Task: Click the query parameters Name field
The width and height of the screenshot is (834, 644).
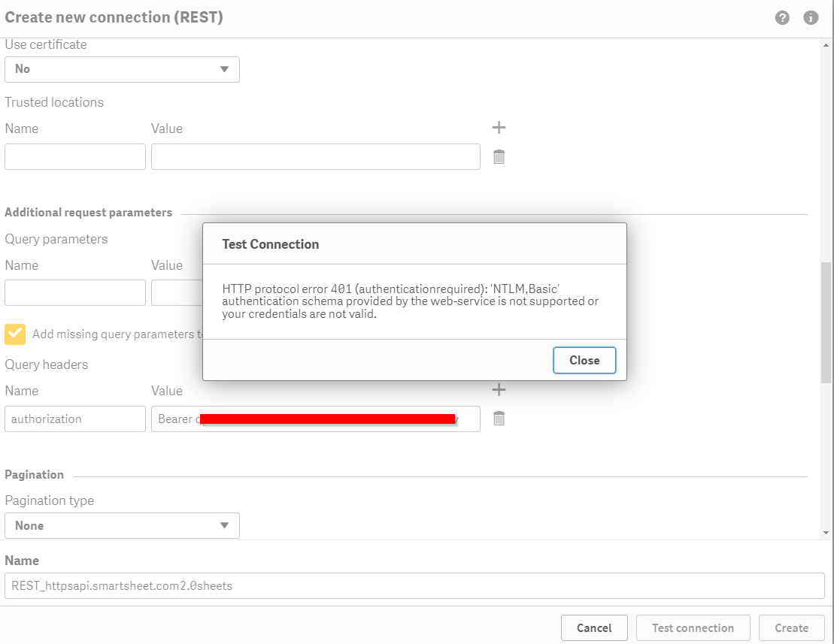Action: [75, 293]
